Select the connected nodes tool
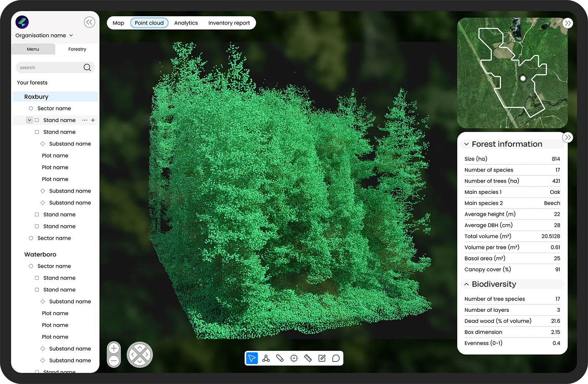 coord(266,358)
